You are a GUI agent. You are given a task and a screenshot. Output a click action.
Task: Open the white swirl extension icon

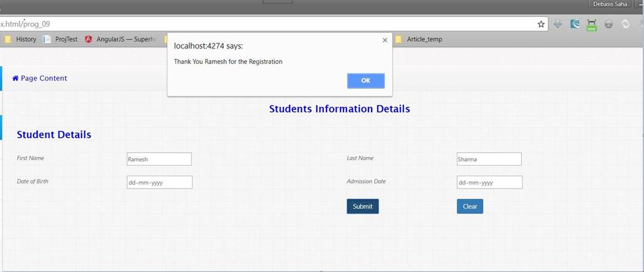coord(626,24)
